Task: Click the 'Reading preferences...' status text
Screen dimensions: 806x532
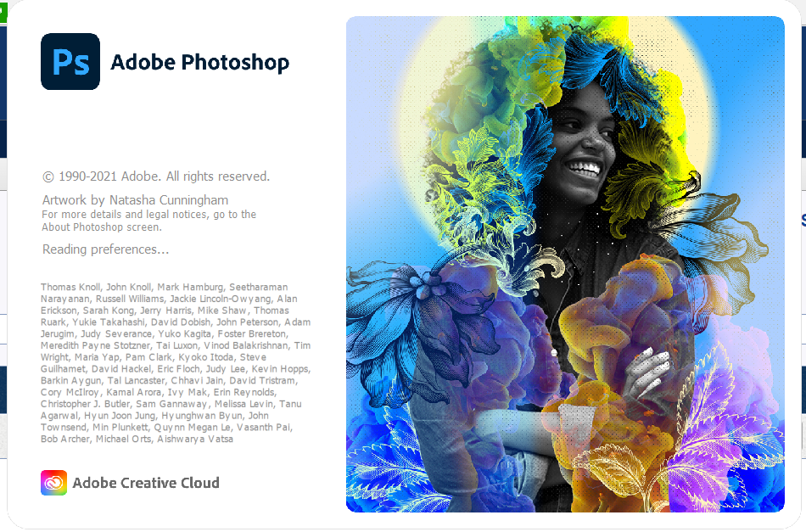Action: click(105, 249)
